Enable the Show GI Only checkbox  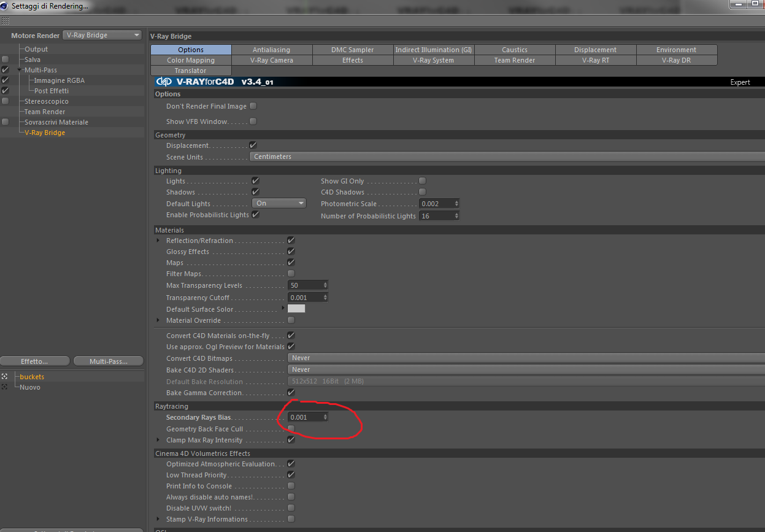coord(422,181)
